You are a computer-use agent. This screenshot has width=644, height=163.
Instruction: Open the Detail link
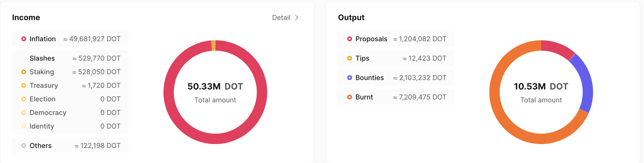(281, 17)
